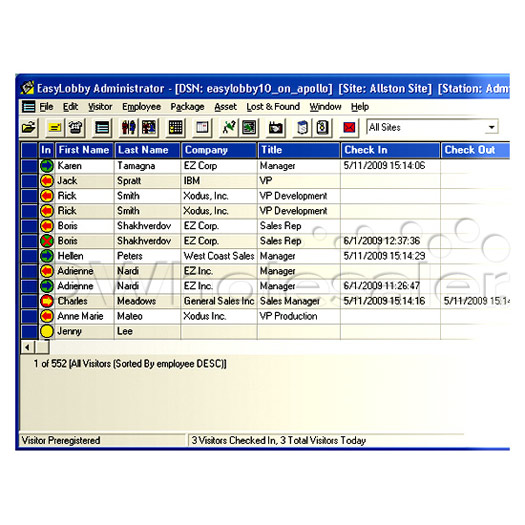Click the red X status icon for Boris

coord(47,241)
